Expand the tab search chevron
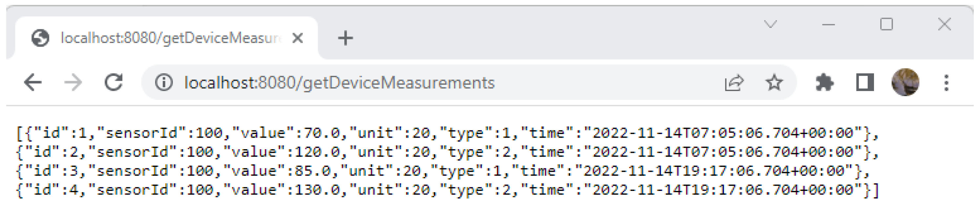 pyautogui.click(x=770, y=25)
